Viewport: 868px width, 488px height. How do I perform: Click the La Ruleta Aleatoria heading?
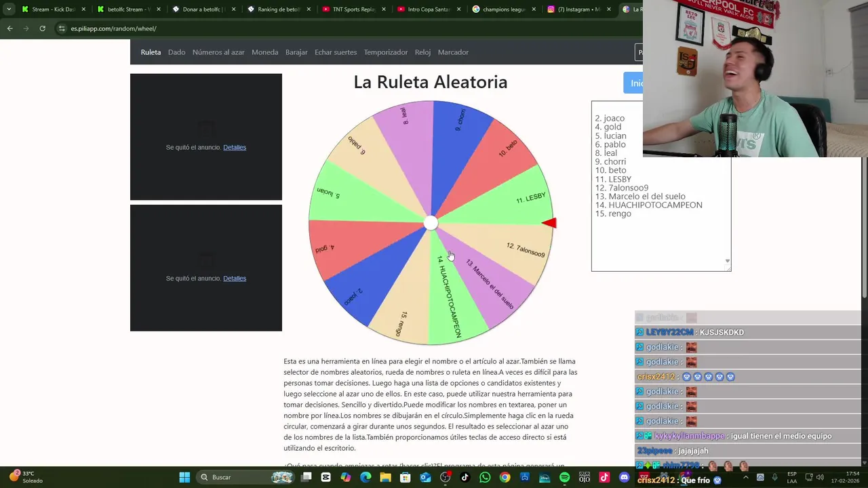(x=430, y=82)
